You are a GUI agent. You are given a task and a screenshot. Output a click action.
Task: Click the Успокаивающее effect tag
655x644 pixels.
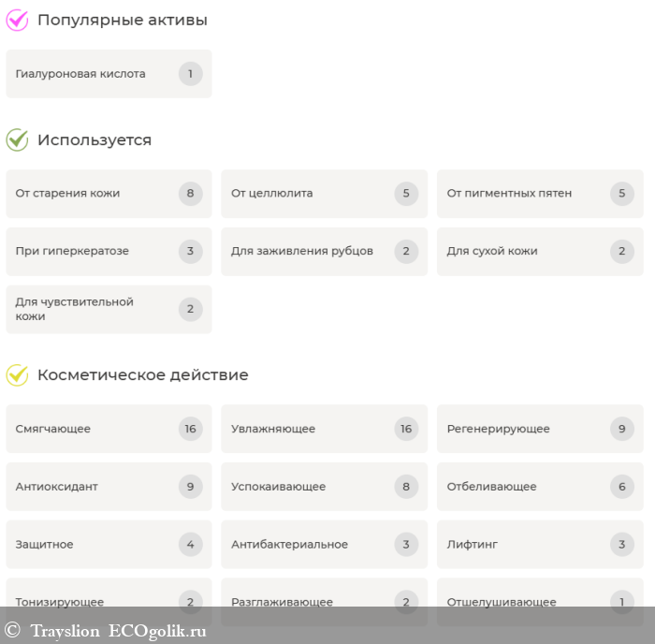click(324, 488)
